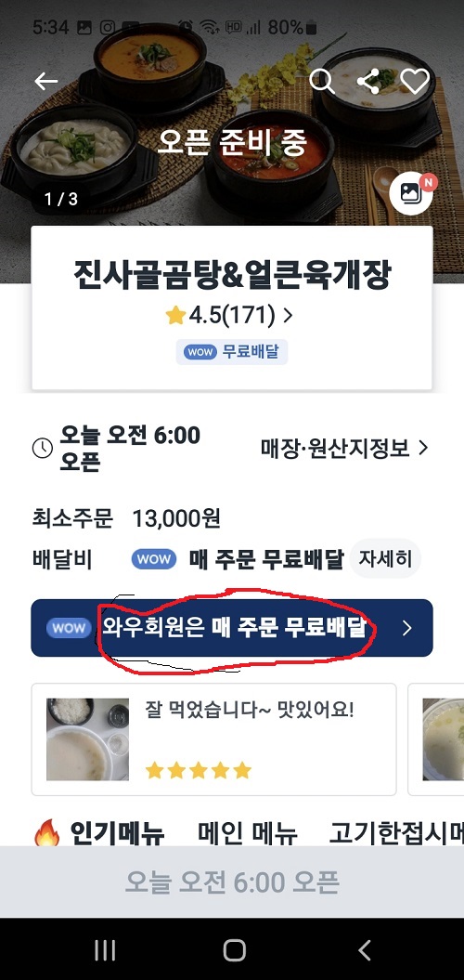Select the 메인 메뉴 tab
This screenshot has height=980, width=464.
point(247,833)
